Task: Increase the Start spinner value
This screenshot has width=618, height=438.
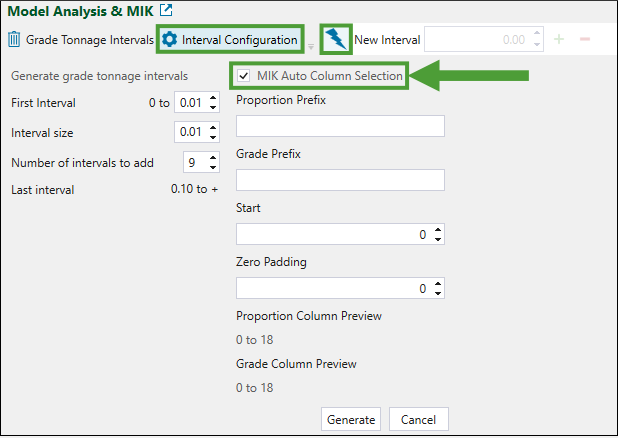Action: tap(437, 230)
